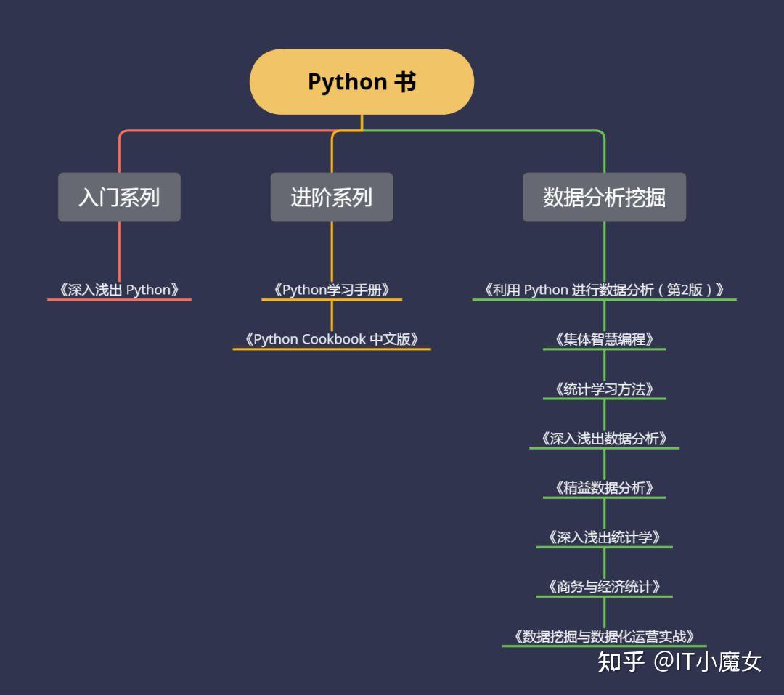Select 《深入浅出统计学》
The height and width of the screenshot is (695, 784).
click(x=605, y=535)
